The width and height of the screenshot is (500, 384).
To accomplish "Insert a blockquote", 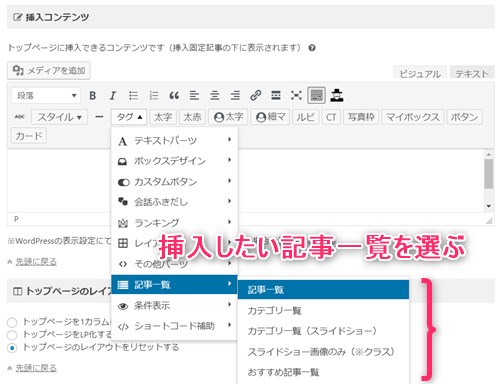I will pos(174,96).
